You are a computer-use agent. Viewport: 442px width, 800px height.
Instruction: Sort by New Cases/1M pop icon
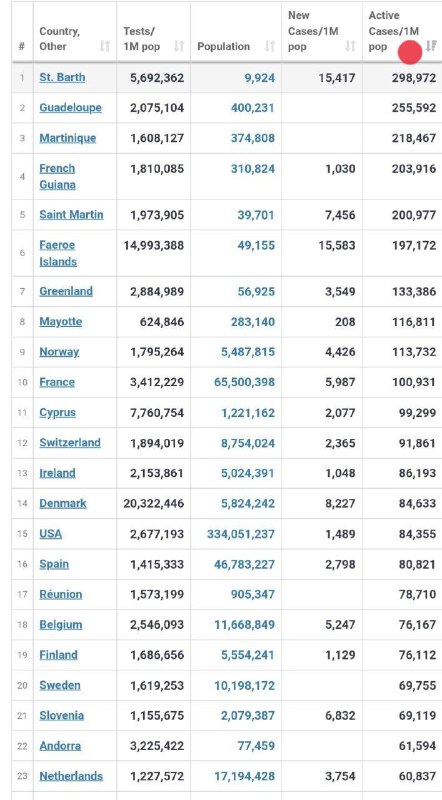(x=350, y=46)
